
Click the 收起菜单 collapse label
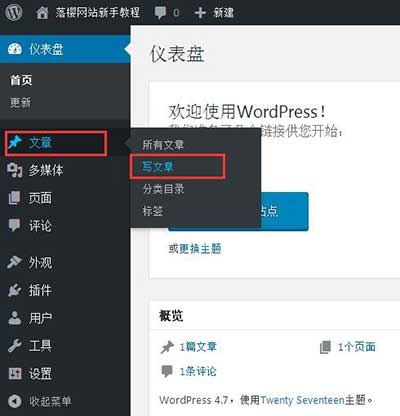(x=50, y=401)
